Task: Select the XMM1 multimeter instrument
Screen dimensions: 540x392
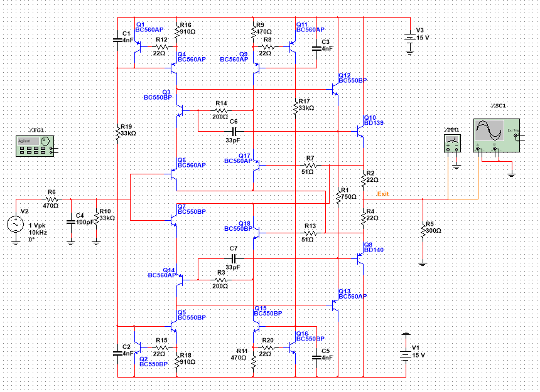Action: point(452,144)
